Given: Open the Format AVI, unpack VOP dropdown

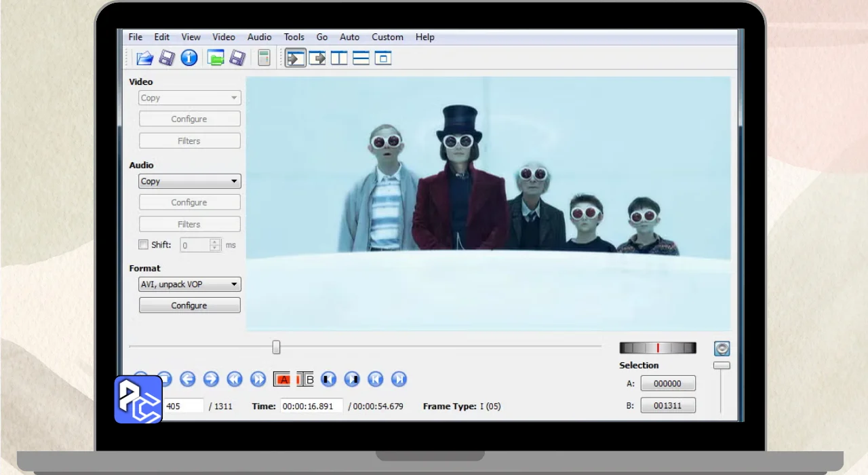Looking at the screenshot, I should click(x=189, y=285).
